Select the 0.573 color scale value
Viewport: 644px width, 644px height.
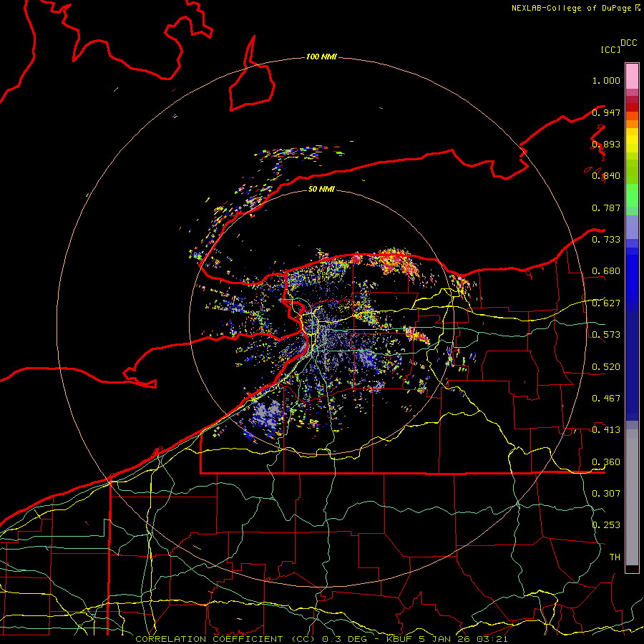coord(606,335)
